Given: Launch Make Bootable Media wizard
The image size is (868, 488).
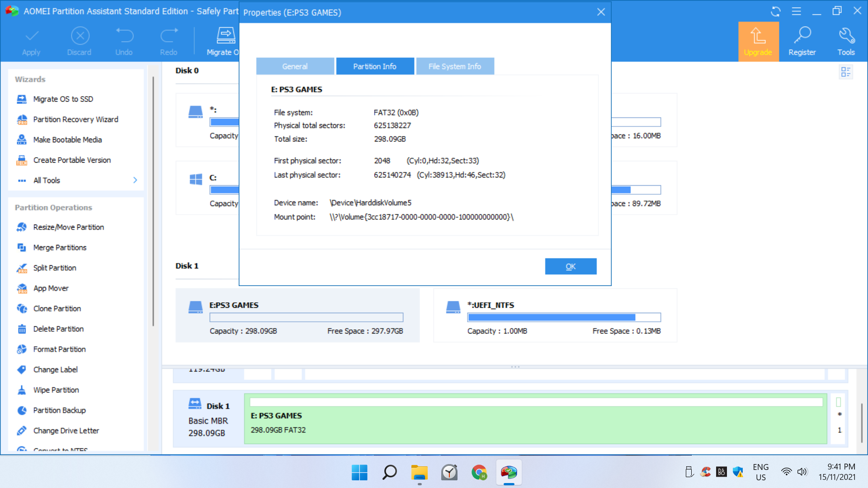Looking at the screenshot, I should pos(67,140).
